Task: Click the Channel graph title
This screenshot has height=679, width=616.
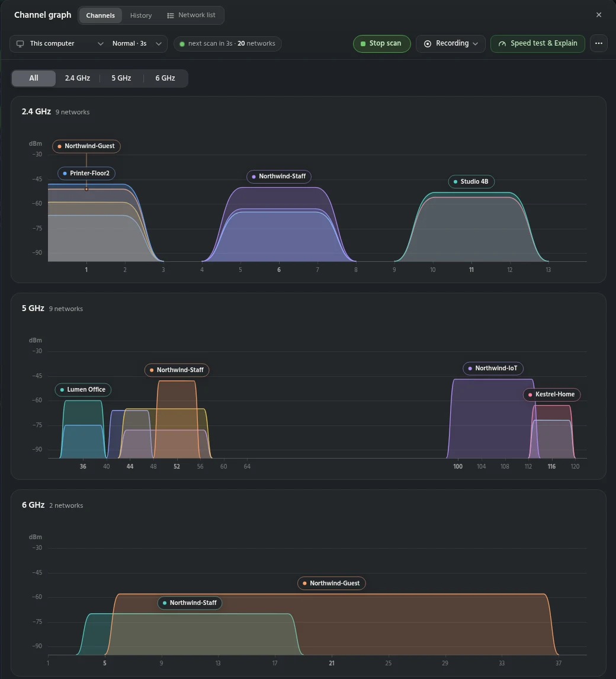Action: (x=43, y=15)
